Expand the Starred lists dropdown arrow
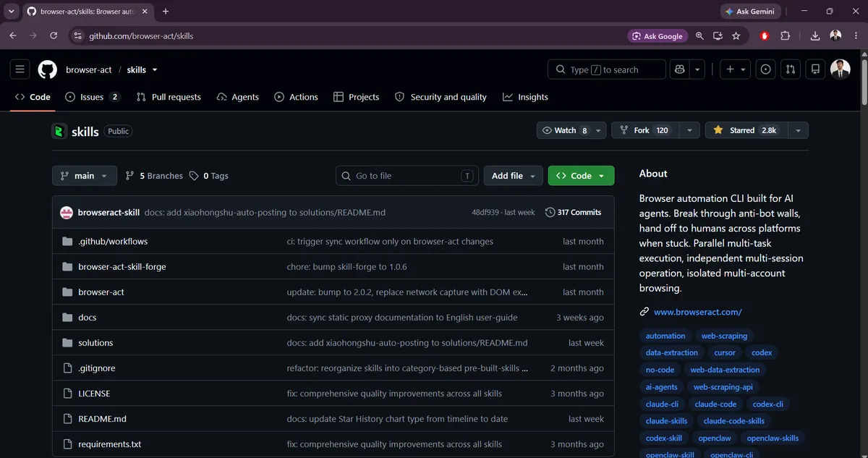The width and height of the screenshot is (868, 458). (x=798, y=130)
